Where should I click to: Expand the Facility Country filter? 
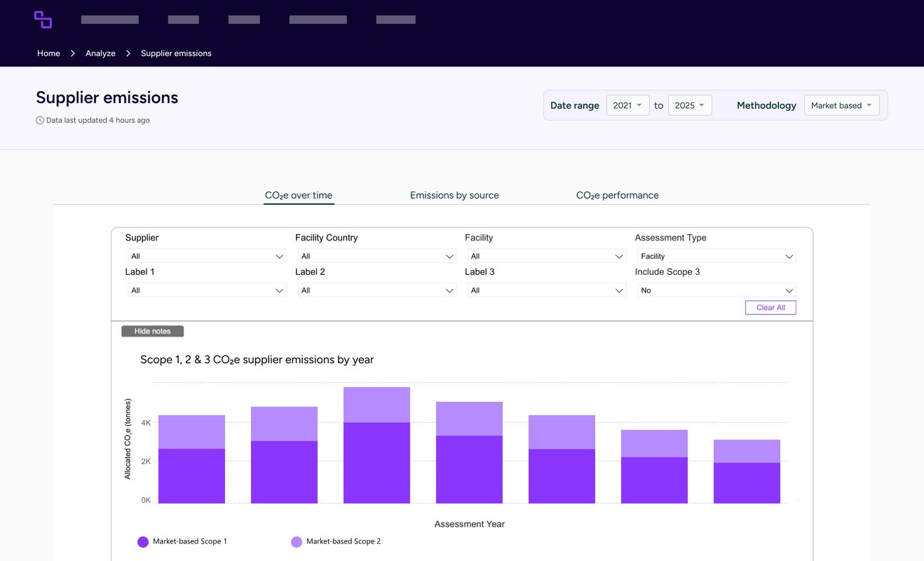[x=376, y=257]
